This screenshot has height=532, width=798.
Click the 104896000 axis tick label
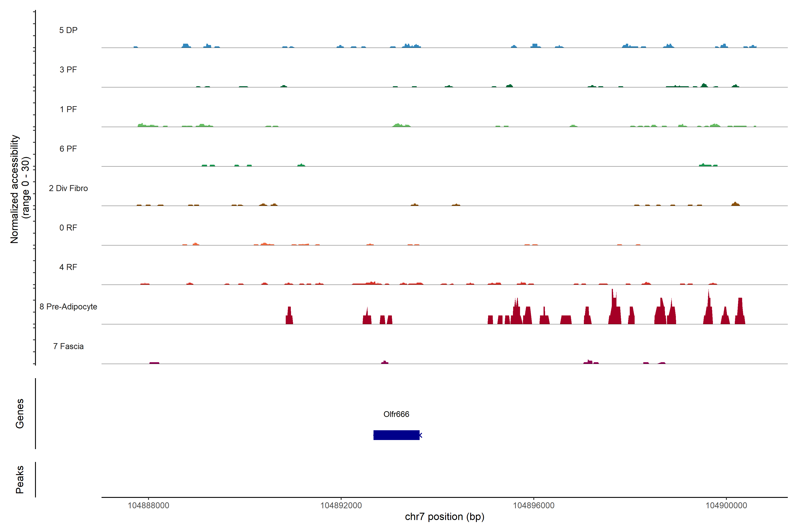tap(534, 505)
